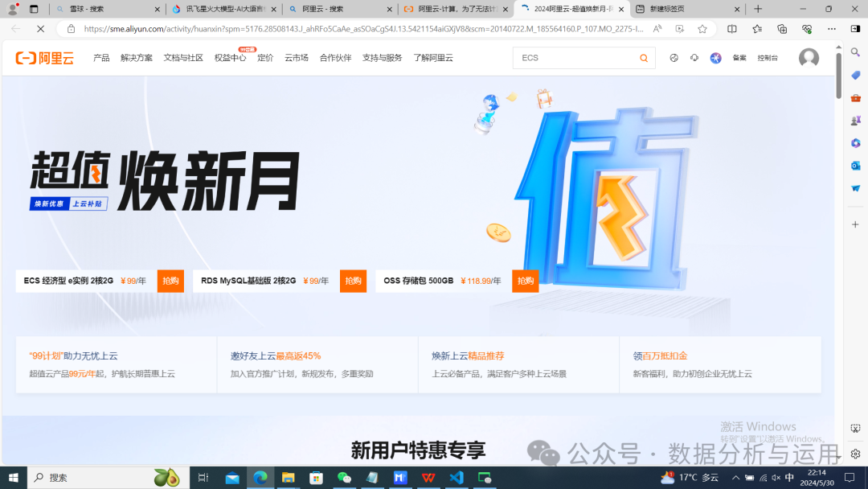Click the Windows taskbar search box
This screenshot has width=868, height=489.
click(x=108, y=478)
